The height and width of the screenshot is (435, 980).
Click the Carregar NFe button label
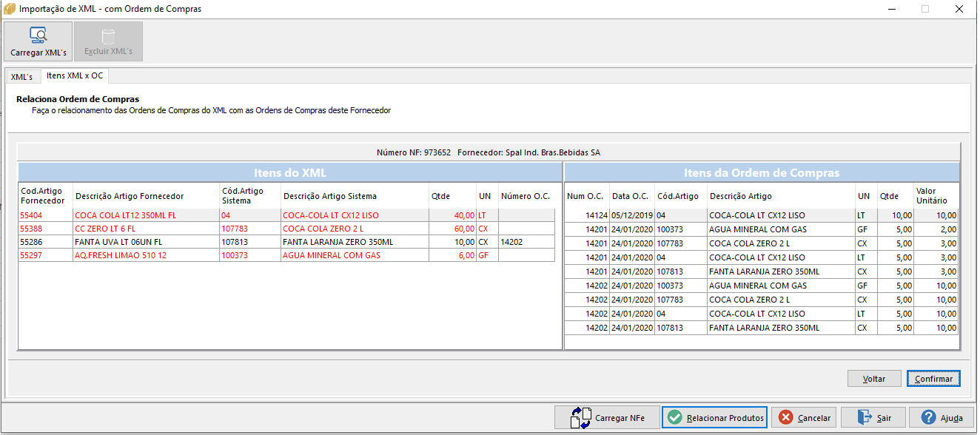pos(620,418)
